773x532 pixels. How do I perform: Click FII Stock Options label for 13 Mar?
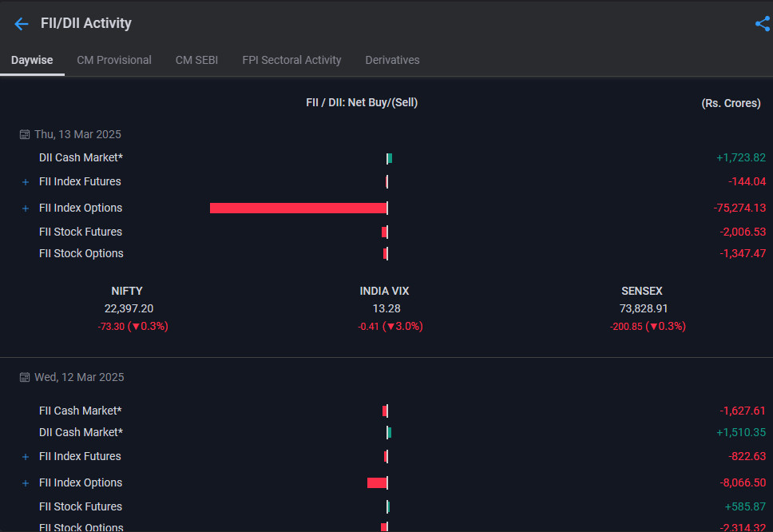(81, 253)
